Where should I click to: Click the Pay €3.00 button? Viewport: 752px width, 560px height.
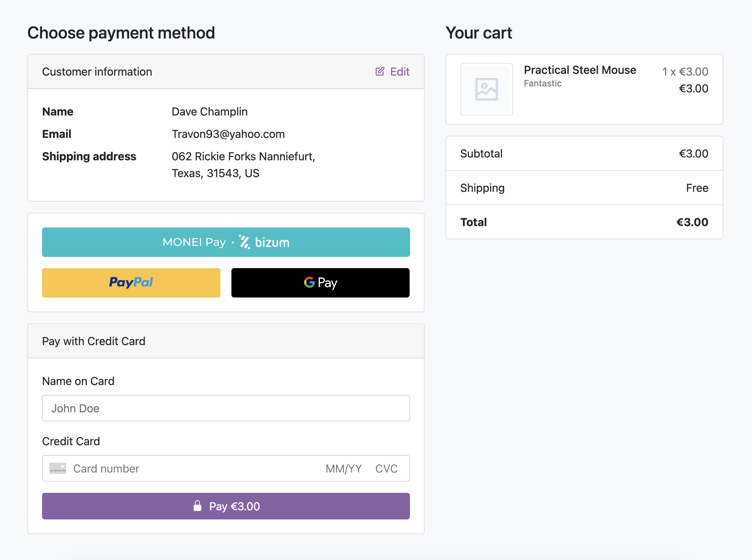coord(226,506)
